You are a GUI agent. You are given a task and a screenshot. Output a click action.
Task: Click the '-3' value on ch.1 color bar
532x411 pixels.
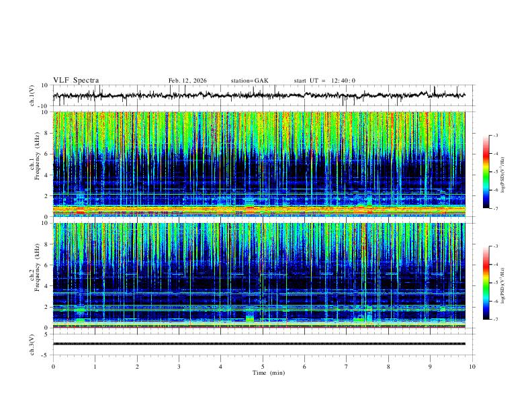coord(495,135)
